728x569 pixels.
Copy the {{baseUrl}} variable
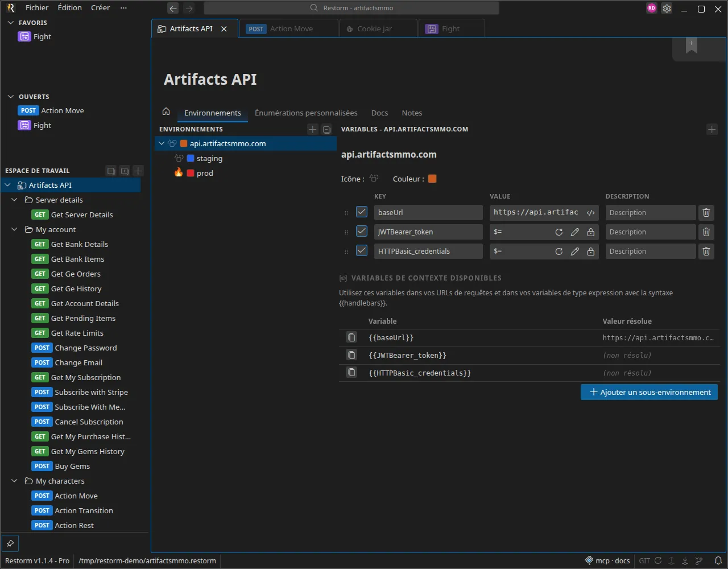click(x=352, y=338)
